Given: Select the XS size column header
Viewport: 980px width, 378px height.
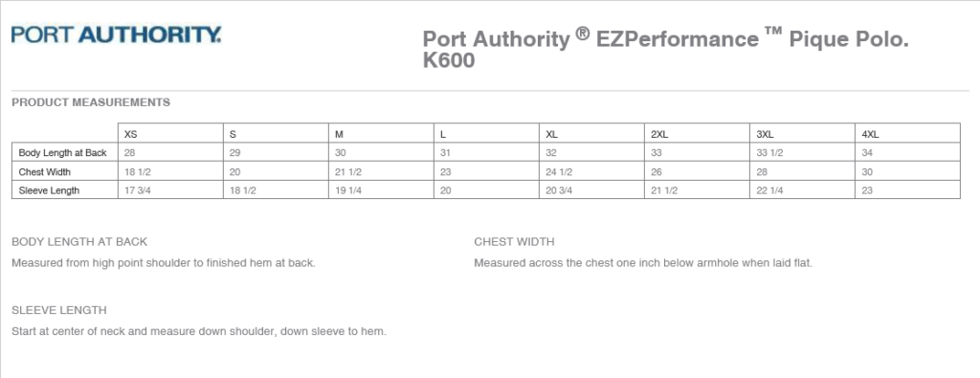Looking at the screenshot, I should click(170, 134).
